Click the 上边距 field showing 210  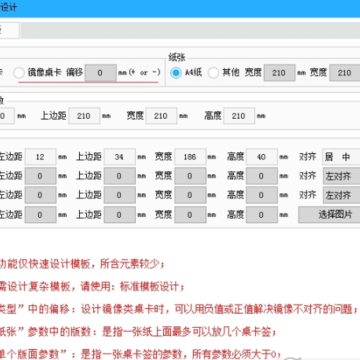[84, 116]
